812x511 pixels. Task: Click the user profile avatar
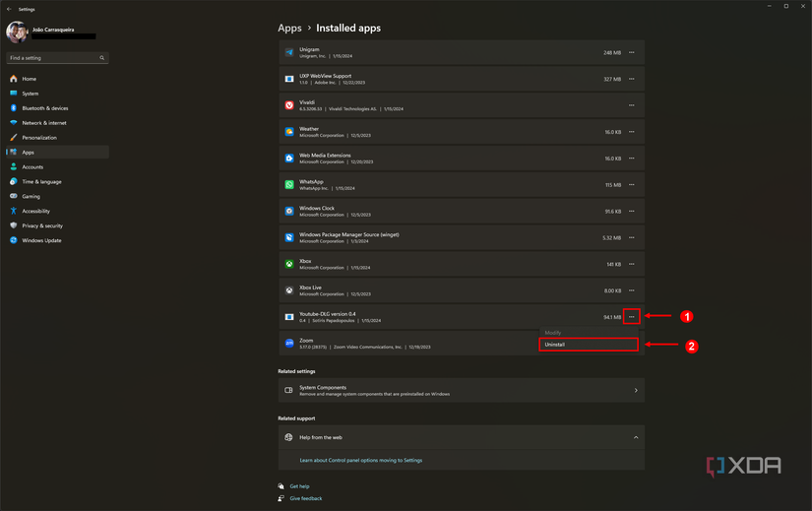(17, 32)
